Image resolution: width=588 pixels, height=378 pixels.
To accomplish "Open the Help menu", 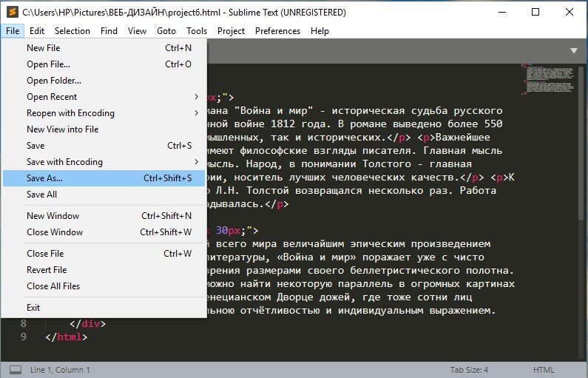I will click(320, 31).
